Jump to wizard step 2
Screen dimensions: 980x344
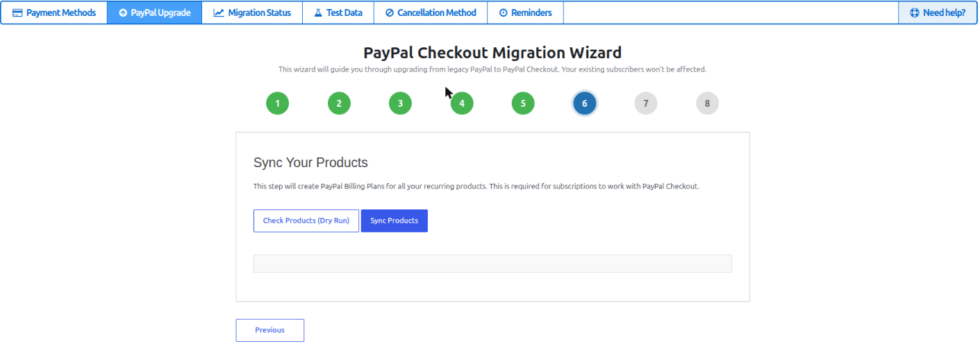click(339, 103)
